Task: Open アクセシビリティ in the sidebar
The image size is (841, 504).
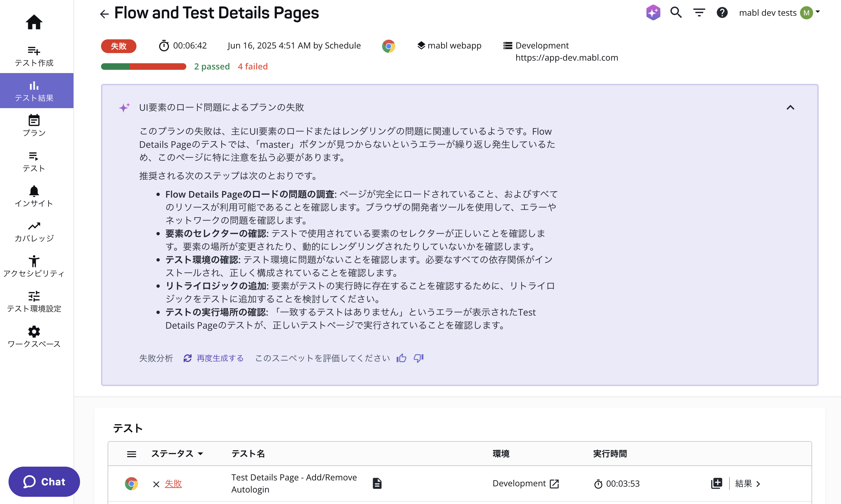Action: click(34, 267)
